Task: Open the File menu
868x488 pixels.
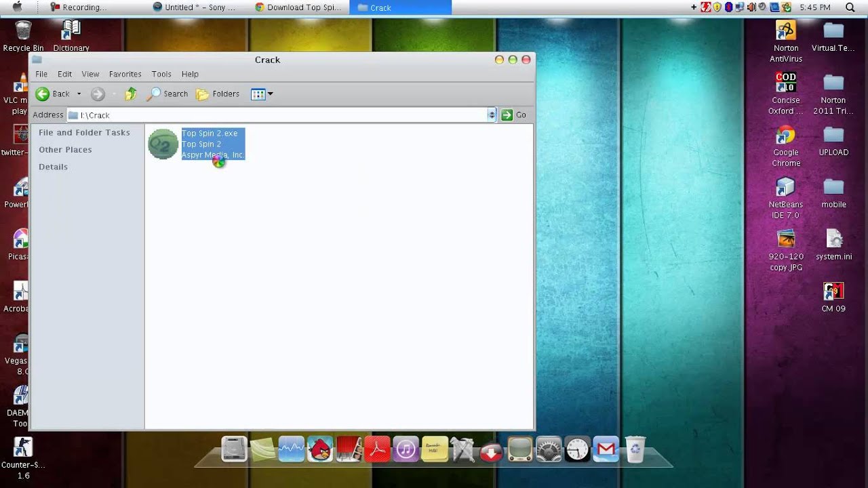Action: [x=41, y=74]
